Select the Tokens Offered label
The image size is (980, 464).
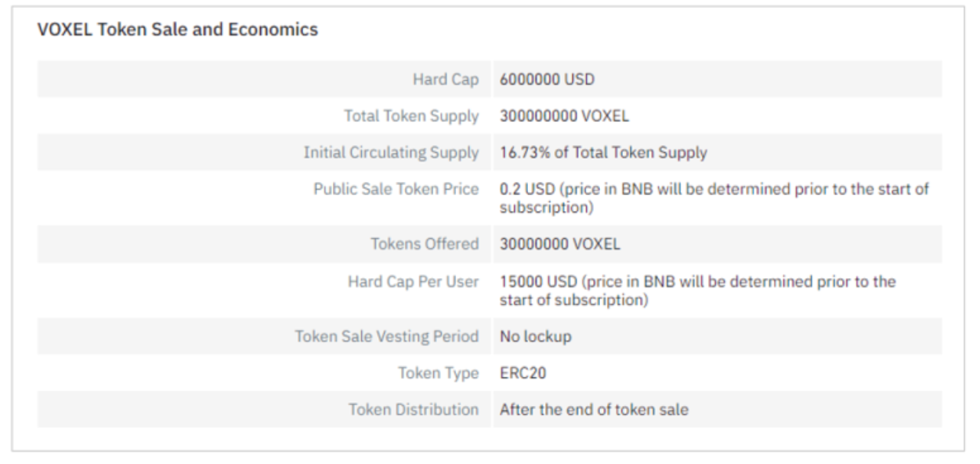pyautogui.click(x=425, y=244)
